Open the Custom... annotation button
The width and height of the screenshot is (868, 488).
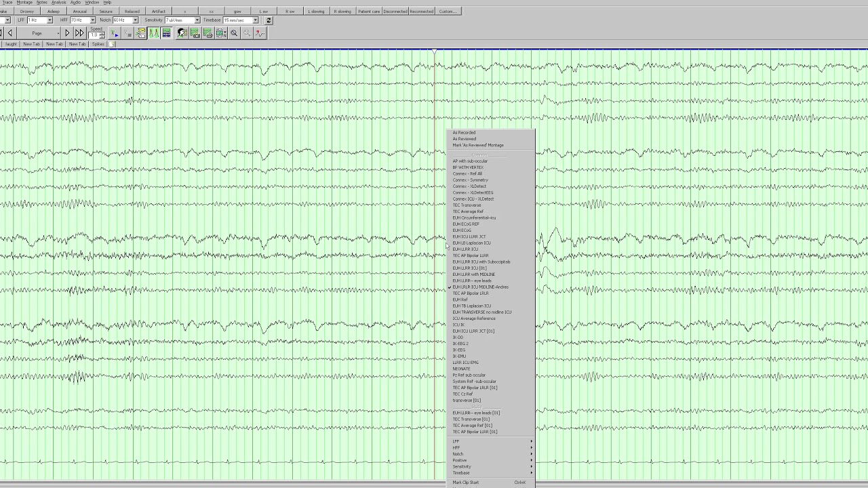click(x=448, y=12)
